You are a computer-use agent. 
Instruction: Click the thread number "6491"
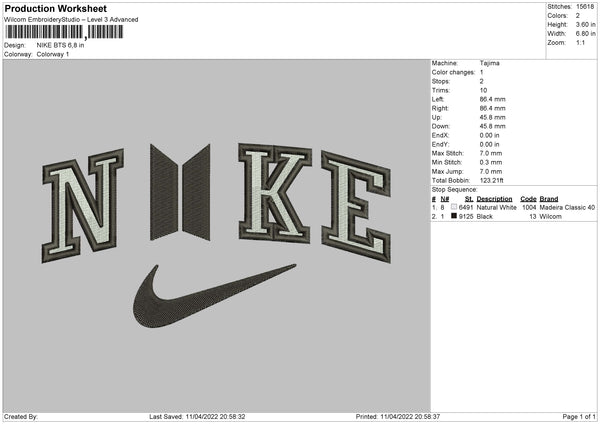tap(466, 207)
